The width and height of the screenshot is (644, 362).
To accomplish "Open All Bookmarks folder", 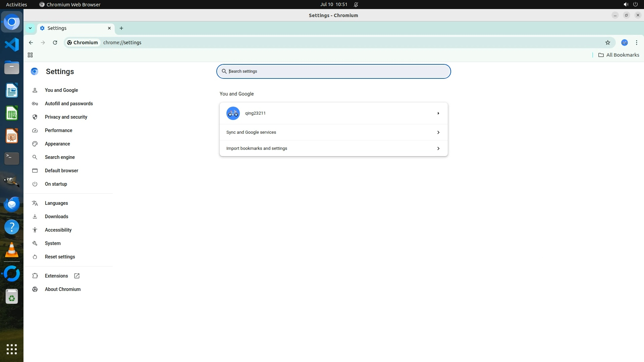I will (619, 55).
